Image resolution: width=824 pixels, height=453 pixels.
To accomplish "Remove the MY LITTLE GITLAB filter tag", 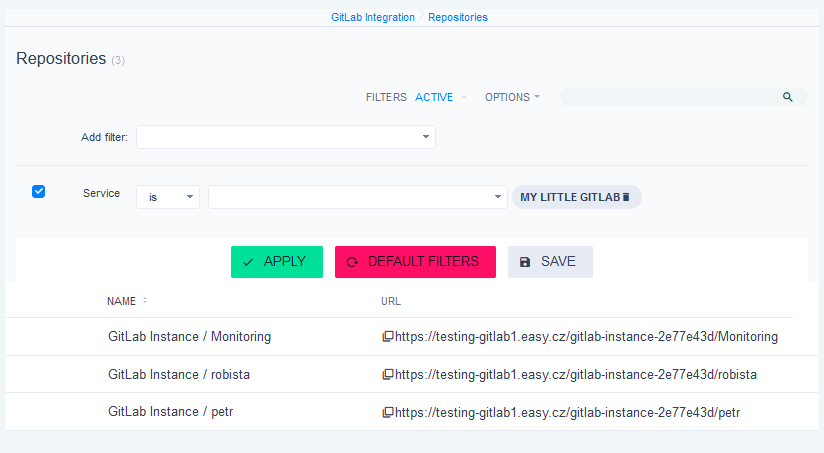I will (x=626, y=198).
